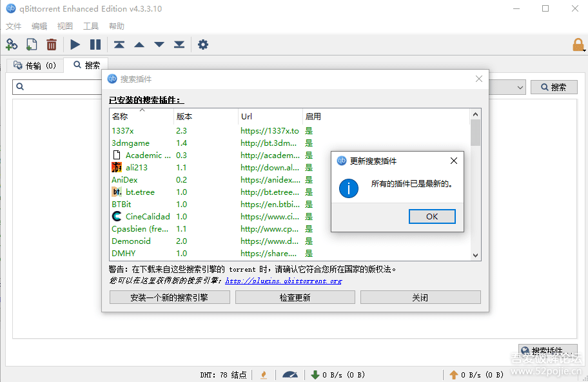This screenshot has height=382, width=588.
Task: Click the 搜索插件... button at bottom right
Action: 548,351
